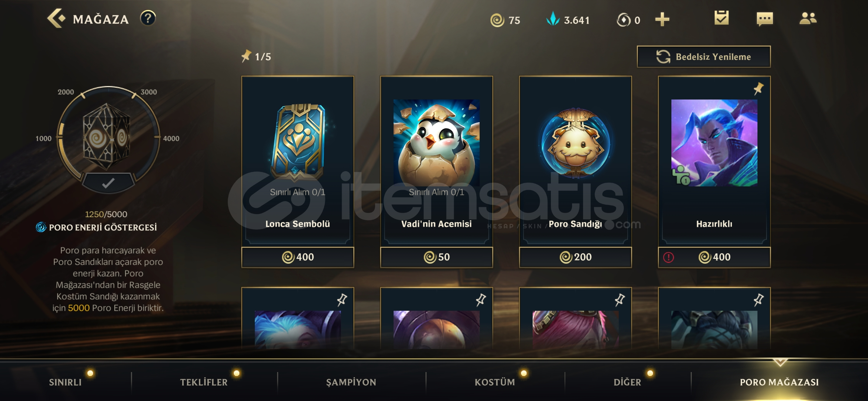Switch to the Şampiyon tab
Image resolution: width=868 pixels, height=401 pixels.
pos(351,382)
